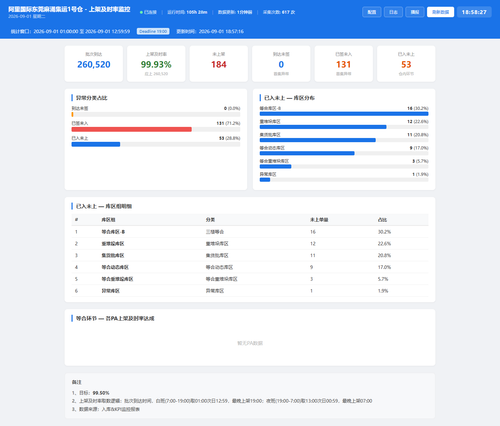Click the orange 0 (0.0%) progress bar

[156, 114]
